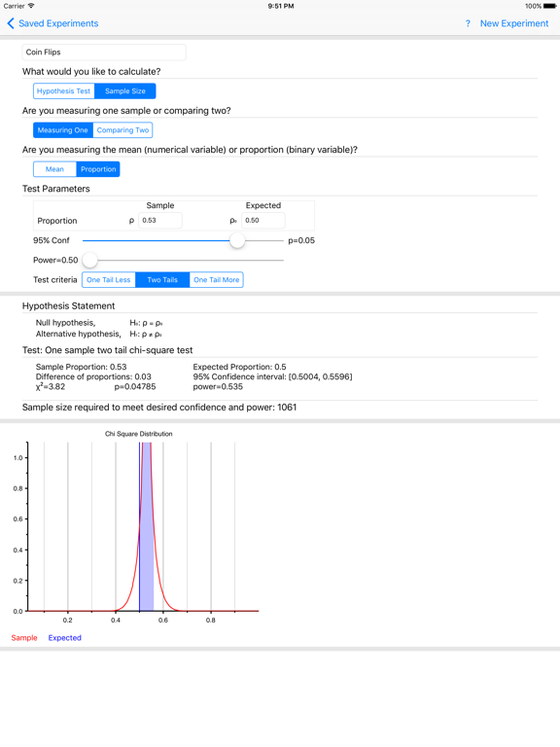
Task: Select Sample Size calculation
Action: pos(125,91)
